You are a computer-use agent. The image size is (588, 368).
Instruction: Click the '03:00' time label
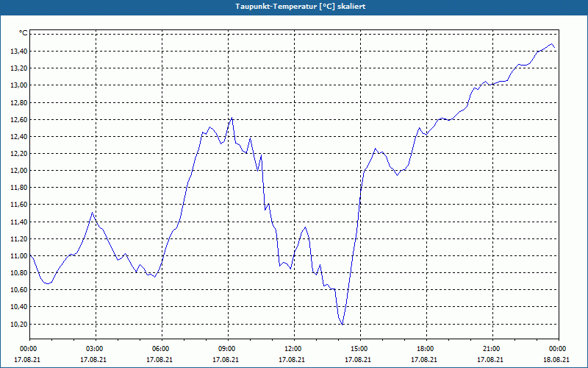95,349
